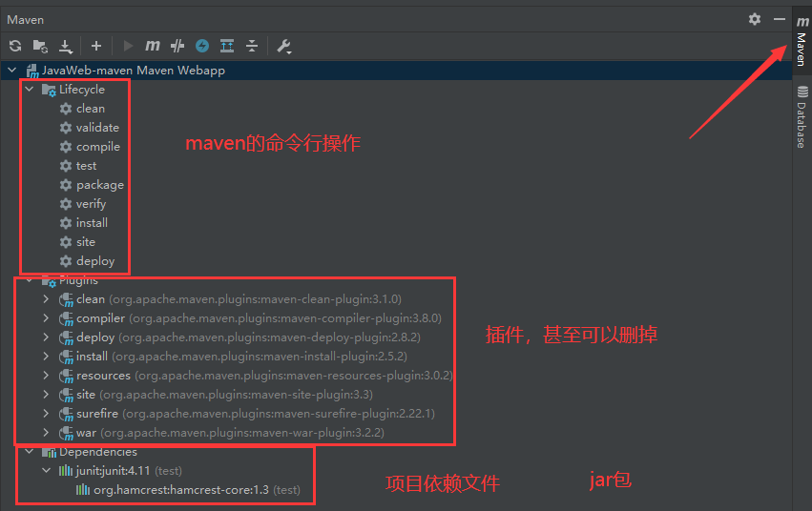Screen dimensions: 812x511
Task: Collapse the Plugins node
Action: (30, 280)
